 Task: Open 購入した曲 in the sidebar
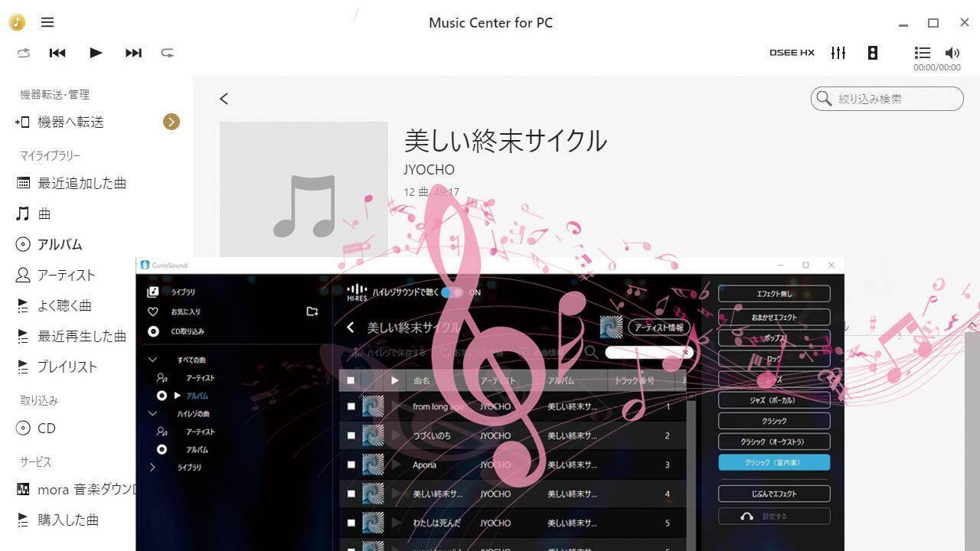click(x=68, y=520)
